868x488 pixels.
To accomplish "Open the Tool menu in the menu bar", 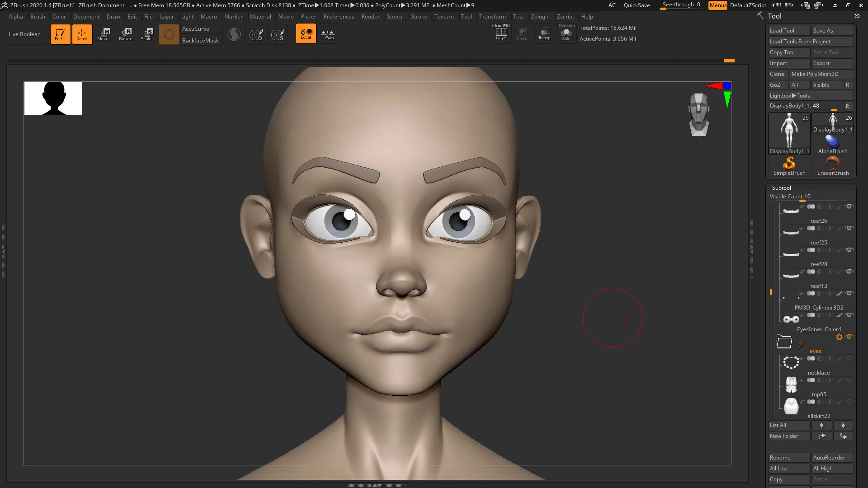I will click(467, 17).
